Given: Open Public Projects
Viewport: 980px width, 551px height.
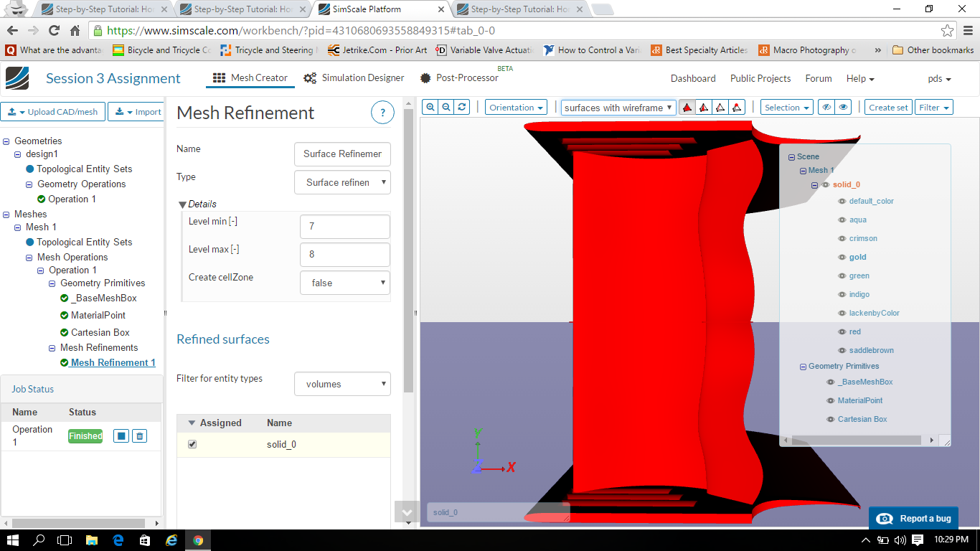Looking at the screenshot, I should [x=760, y=79].
